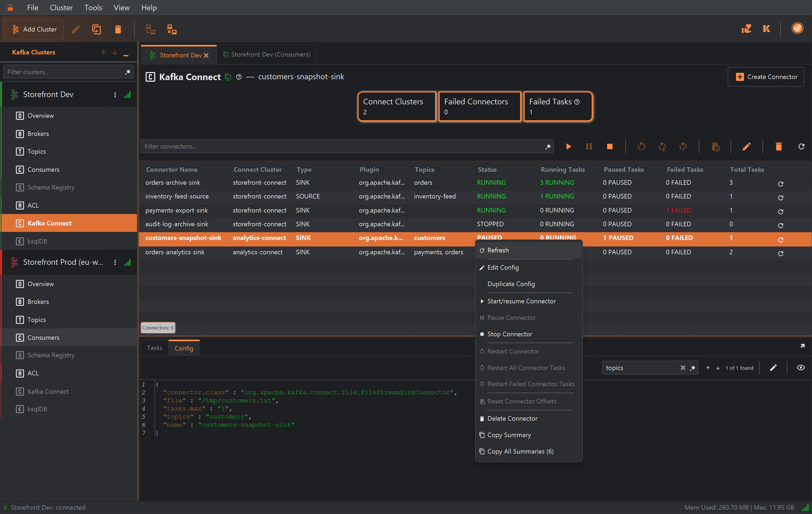Click the edit connector pencil toolbar icon
The image size is (812, 514).
[x=746, y=146]
